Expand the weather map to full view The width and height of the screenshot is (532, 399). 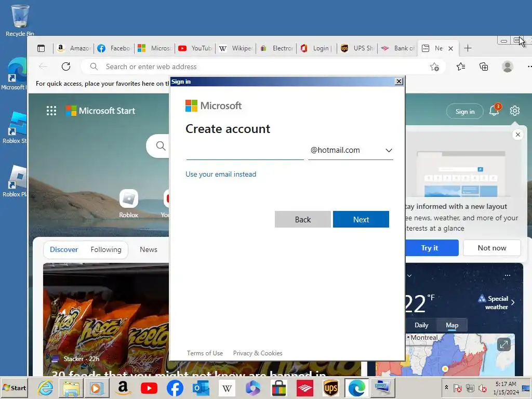point(504,345)
